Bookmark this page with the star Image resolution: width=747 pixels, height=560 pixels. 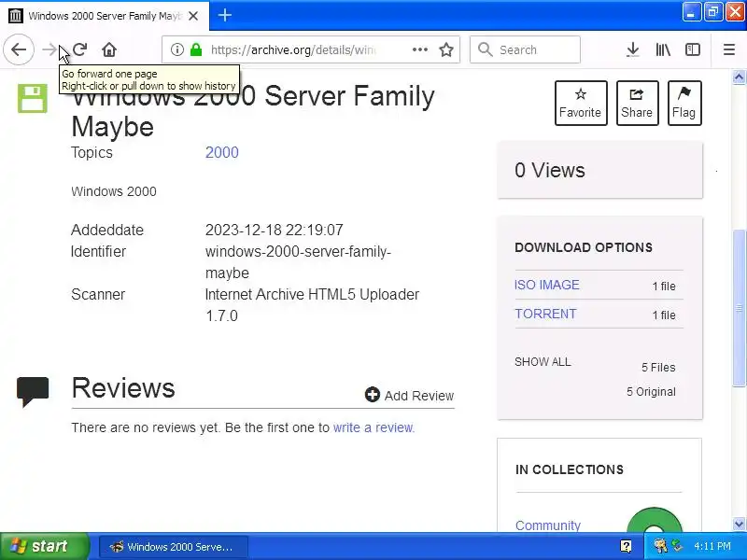point(446,49)
